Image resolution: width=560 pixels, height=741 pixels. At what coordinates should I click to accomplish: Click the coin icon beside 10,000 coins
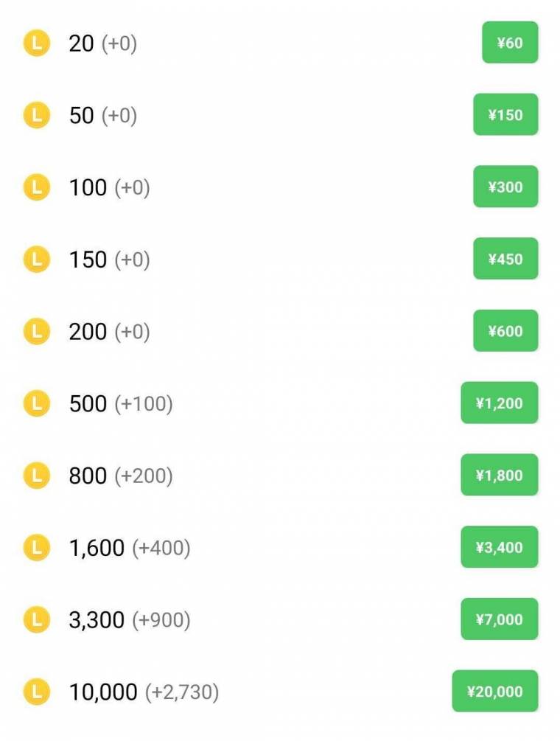(x=37, y=692)
